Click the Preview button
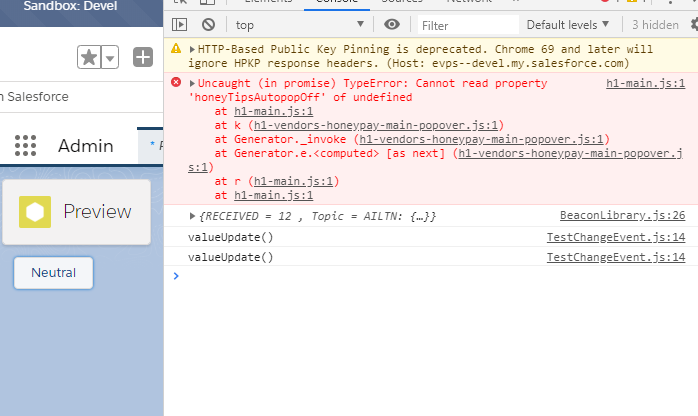The image size is (698, 416). click(76, 212)
